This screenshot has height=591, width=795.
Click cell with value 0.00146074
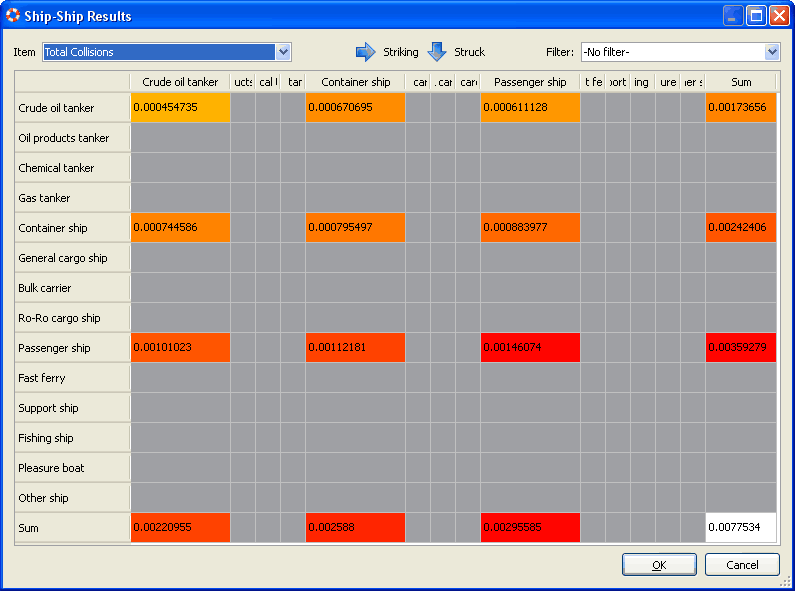click(x=530, y=348)
